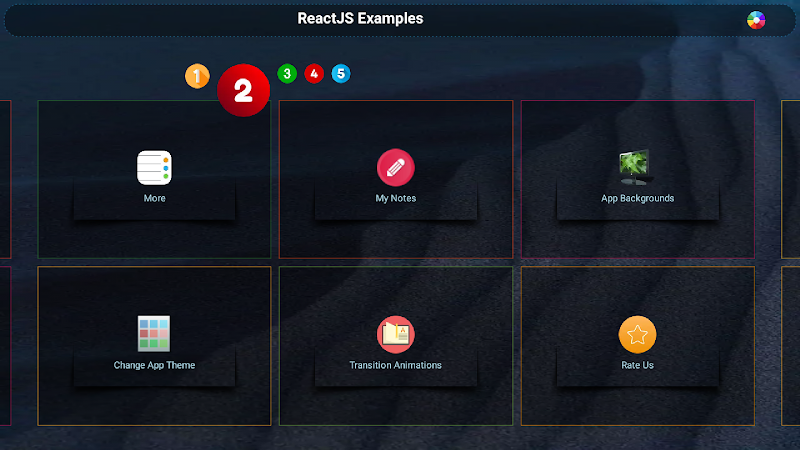Open the App Backgrounds monitor icon
This screenshot has width=800, height=450.
pyautogui.click(x=635, y=167)
